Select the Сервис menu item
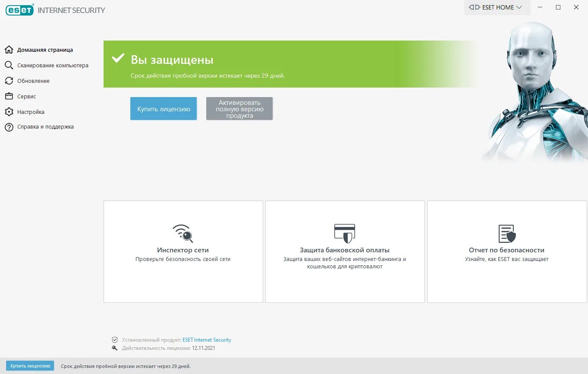This screenshot has width=588, height=374. click(27, 97)
